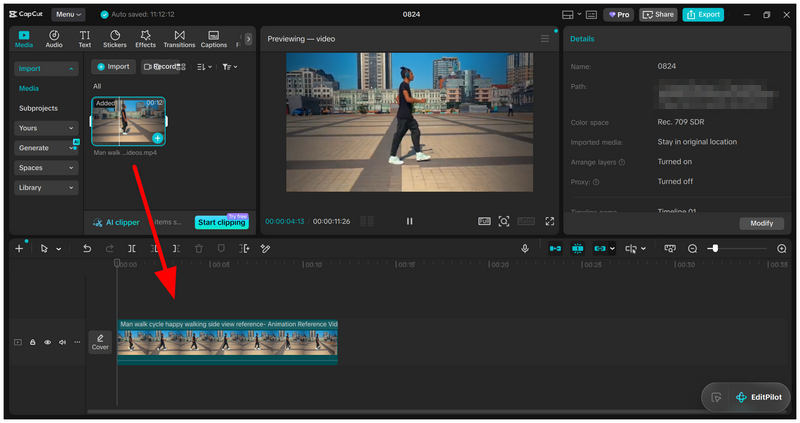The width and height of the screenshot is (800, 423).
Task: Open the sort order dropdown
Action: click(204, 67)
